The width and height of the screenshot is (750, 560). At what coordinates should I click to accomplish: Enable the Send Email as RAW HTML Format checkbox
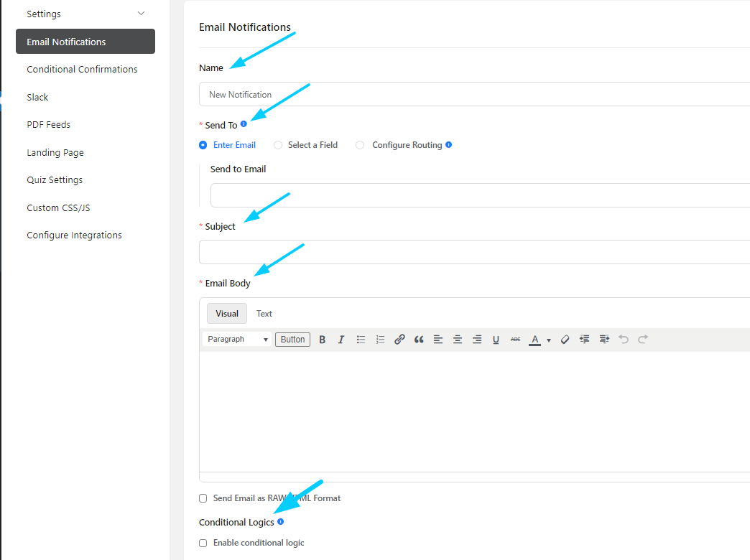coord(203,498)
